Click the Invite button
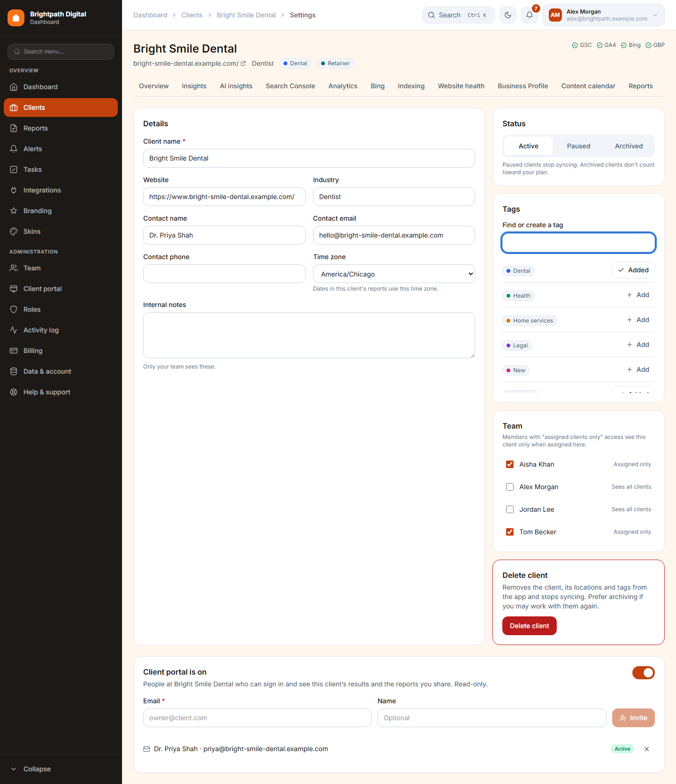The image size is (676, 784). (633, 718)
